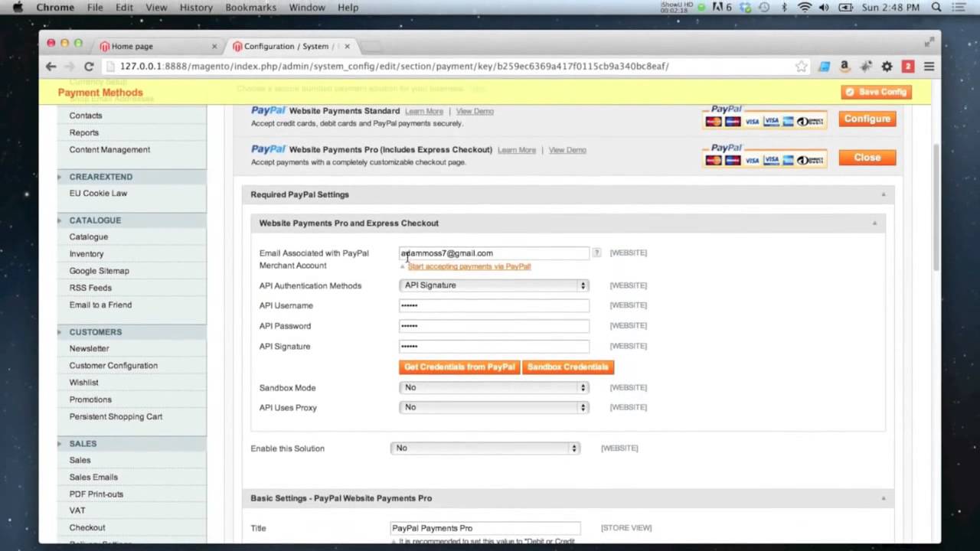Bookmark this page with the star icon
Viewport: 980px width, 551px height.
coord(801,67)
